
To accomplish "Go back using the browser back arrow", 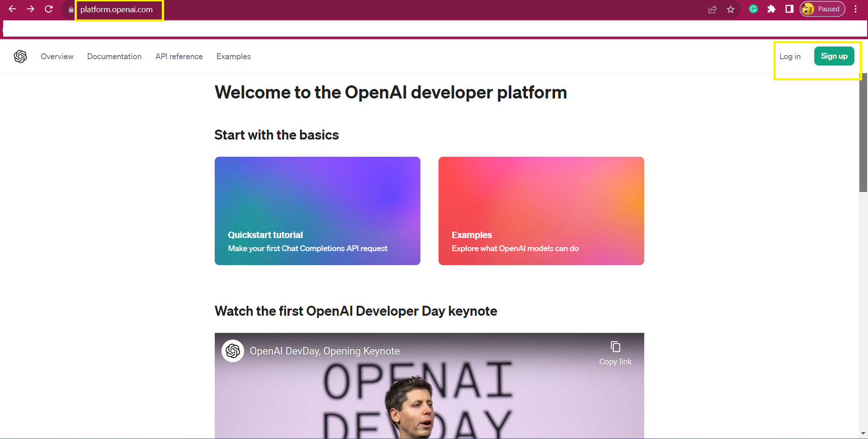I will click(x=12, y=9).
